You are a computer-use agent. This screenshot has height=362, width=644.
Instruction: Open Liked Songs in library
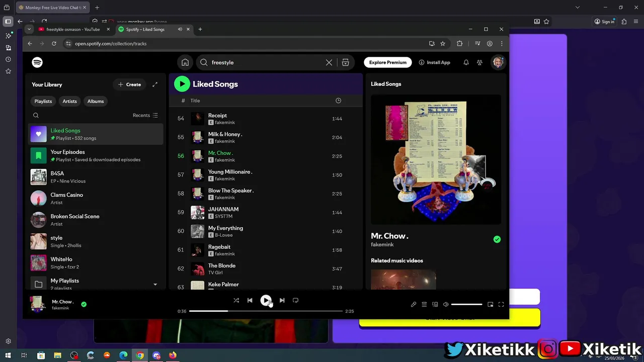point(96,134)
